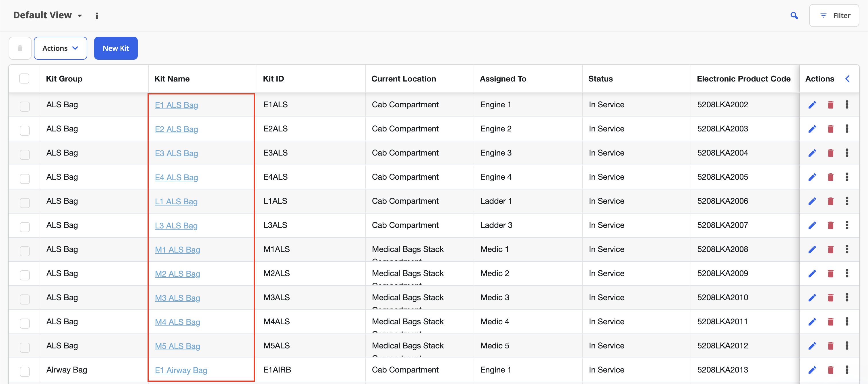868x384 pixels.
Task: Check the E1 Airway Bag row checkbox
Action: click(25, 372)
